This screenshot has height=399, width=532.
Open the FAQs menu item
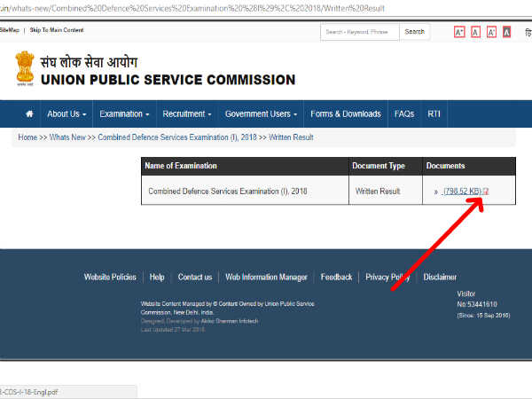[404, 114]
